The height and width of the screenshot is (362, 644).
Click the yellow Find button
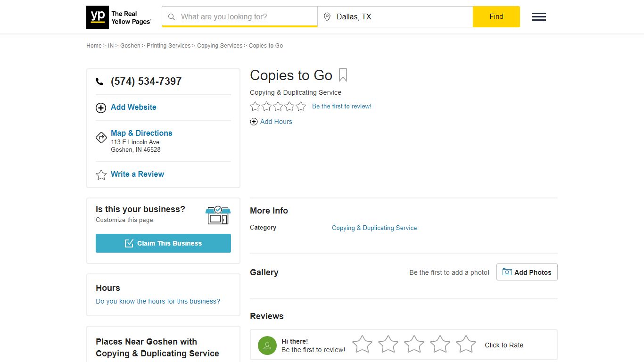pos(496,16)
